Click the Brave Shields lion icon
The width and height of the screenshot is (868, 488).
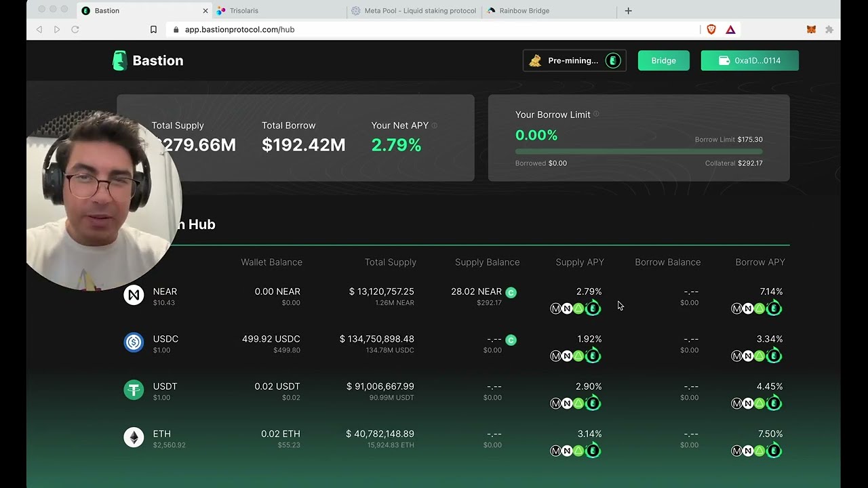tap(711, 29)
